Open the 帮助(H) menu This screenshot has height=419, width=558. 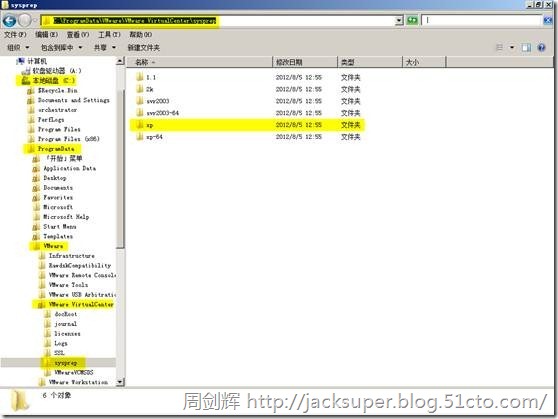(x=141, y=35)
